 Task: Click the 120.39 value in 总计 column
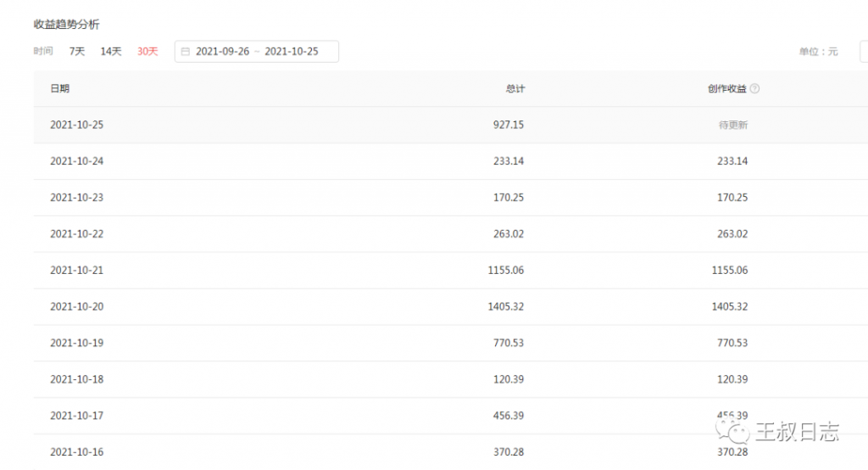tap(509, 380)
